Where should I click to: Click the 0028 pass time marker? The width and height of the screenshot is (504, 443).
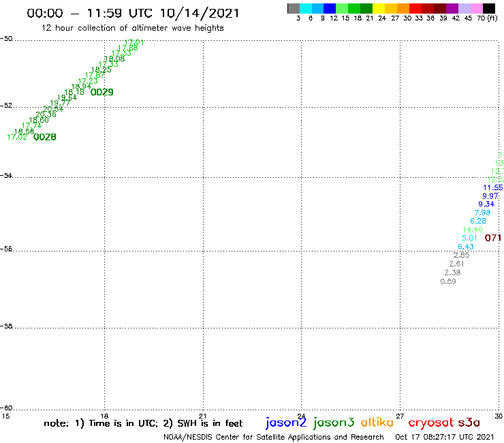pyautogui.click(x=45, y=138)
